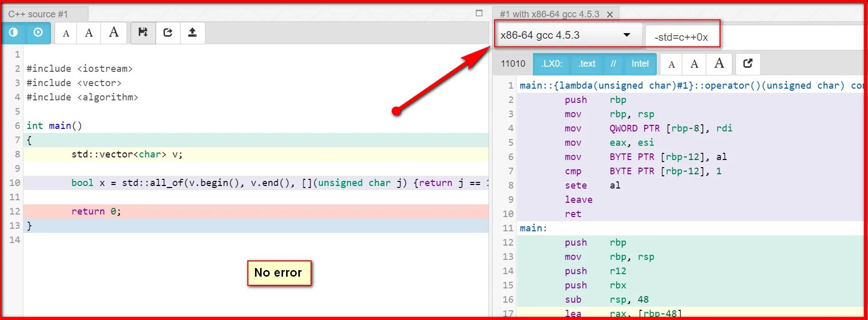Screen dimensions: 868x320
Task: Toggle Intel assembly syntax
Action: click(x=640, y=64)
